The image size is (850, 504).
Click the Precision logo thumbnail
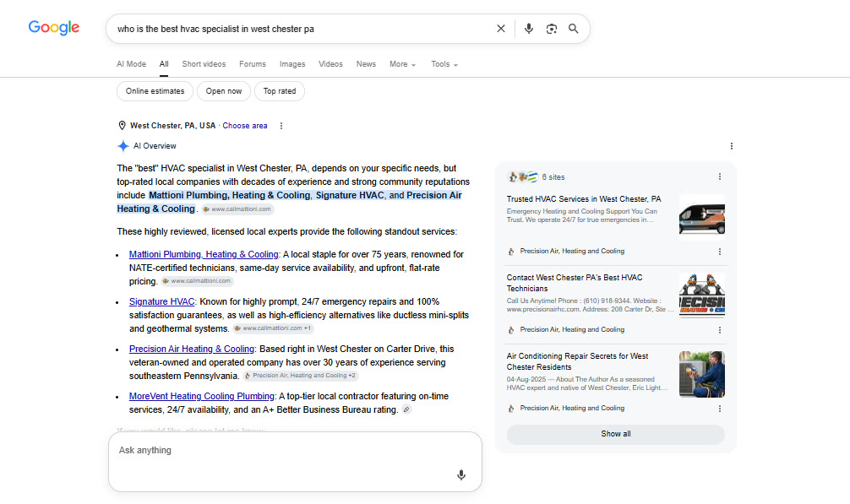click(702, 295)
